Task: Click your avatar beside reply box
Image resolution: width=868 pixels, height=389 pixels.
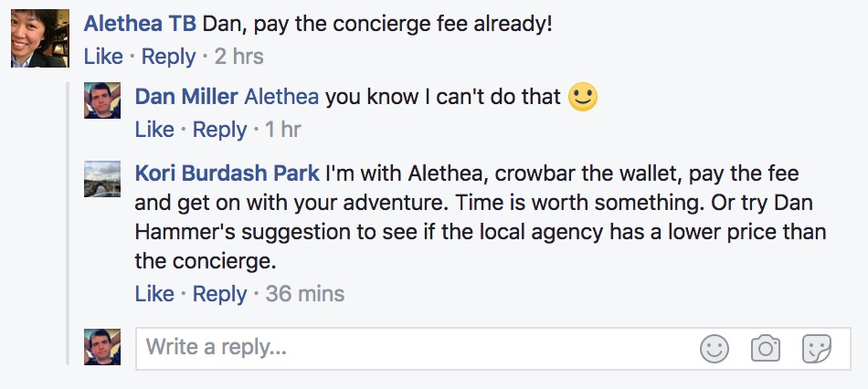Action: 102,347
